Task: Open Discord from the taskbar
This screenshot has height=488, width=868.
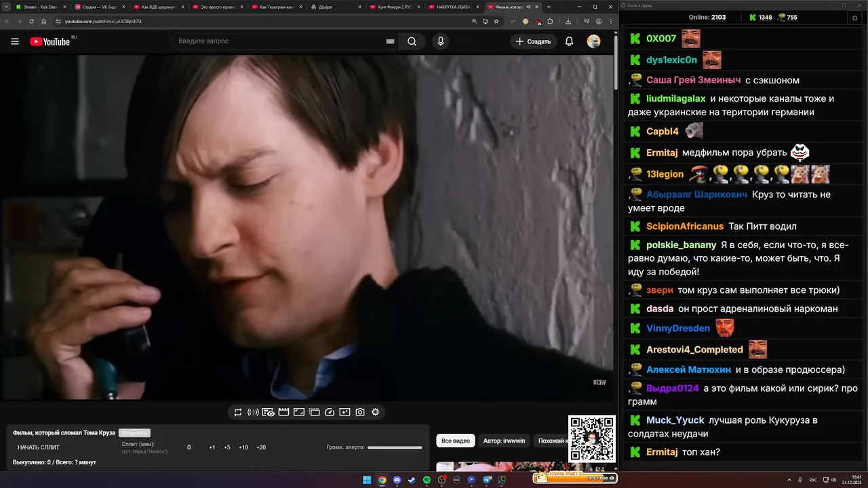Action: point(397,480)
